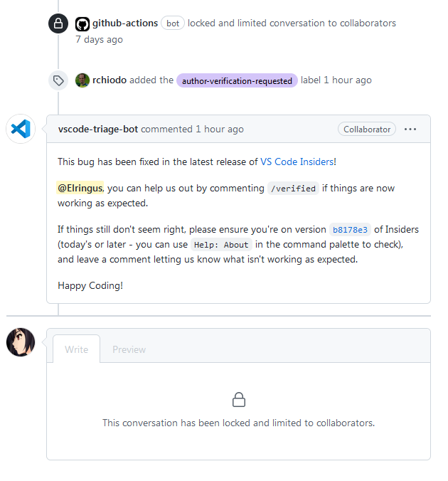448x481 pixels.
Task: Click the "7 days ago" lock timestamp
Action: 99,40
